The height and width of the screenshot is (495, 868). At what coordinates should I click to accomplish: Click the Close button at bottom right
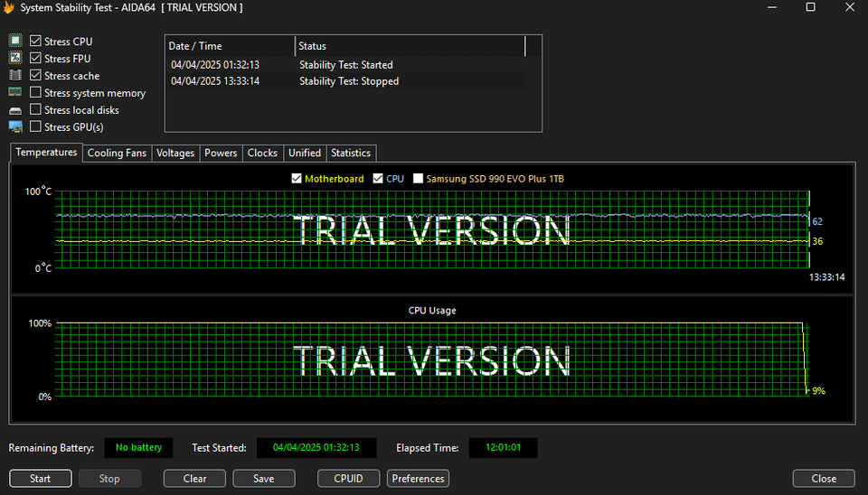click(824, 479)
